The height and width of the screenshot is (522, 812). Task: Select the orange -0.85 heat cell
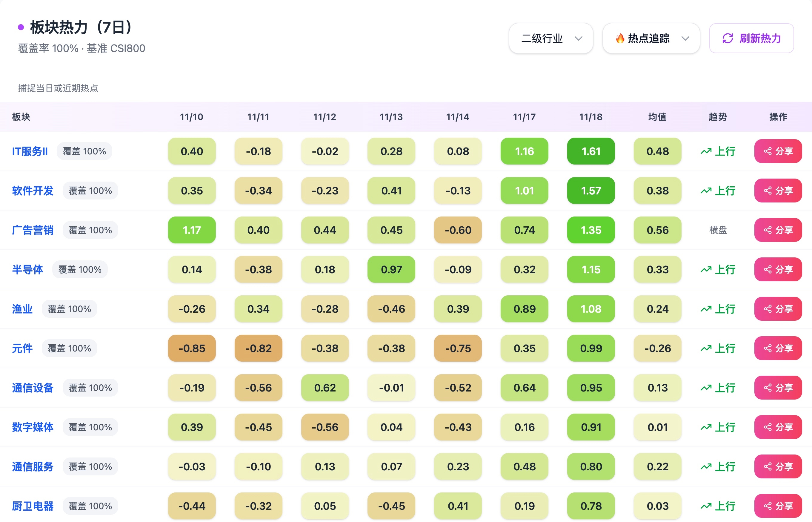tap(192, 348)
